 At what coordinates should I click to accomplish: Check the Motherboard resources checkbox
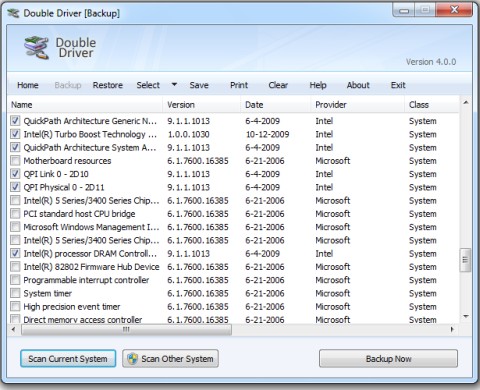[x=15, y=161]
